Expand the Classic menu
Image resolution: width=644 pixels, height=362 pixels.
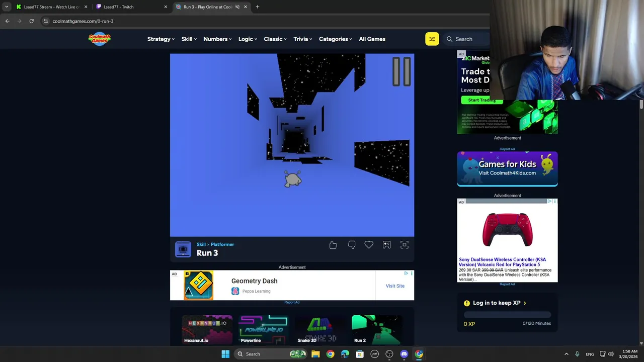(275, 39)
